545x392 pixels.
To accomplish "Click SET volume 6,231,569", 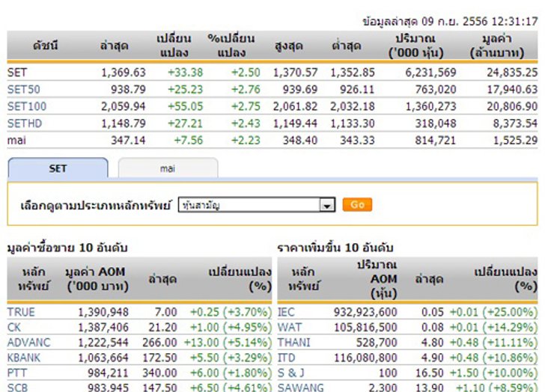I will 430,73.
